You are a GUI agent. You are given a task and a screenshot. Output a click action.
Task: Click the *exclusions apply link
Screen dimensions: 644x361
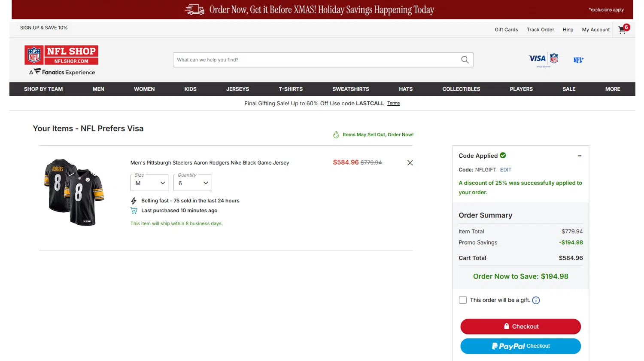point(606,9)
